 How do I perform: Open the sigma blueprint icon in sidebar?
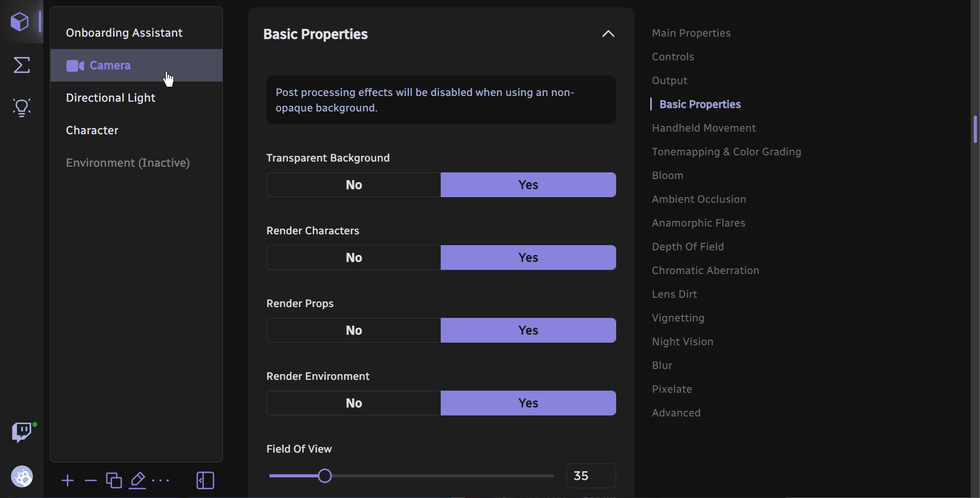click(x=22, y=65)
